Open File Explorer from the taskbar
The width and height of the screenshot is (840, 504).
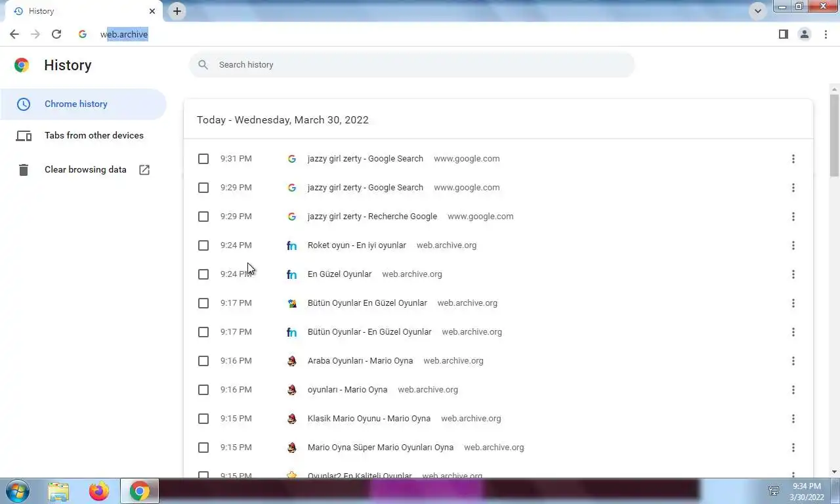pyautogui.click(x=58, y=491)
